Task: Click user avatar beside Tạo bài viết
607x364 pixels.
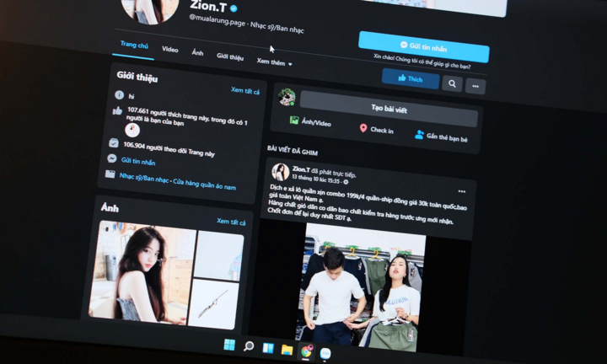Action: coord(287,97)
